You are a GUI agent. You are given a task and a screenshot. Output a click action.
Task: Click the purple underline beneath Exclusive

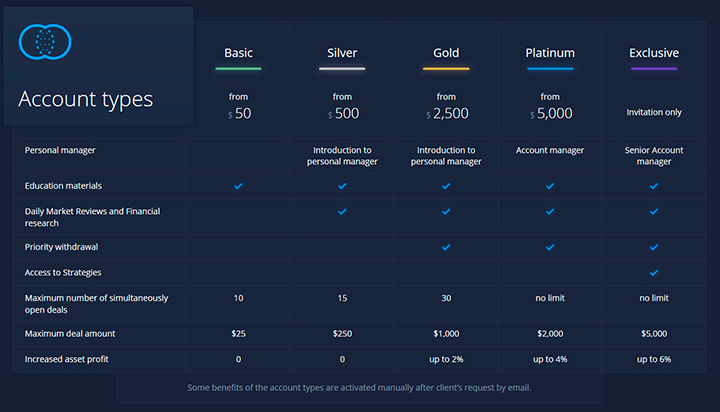654,69
